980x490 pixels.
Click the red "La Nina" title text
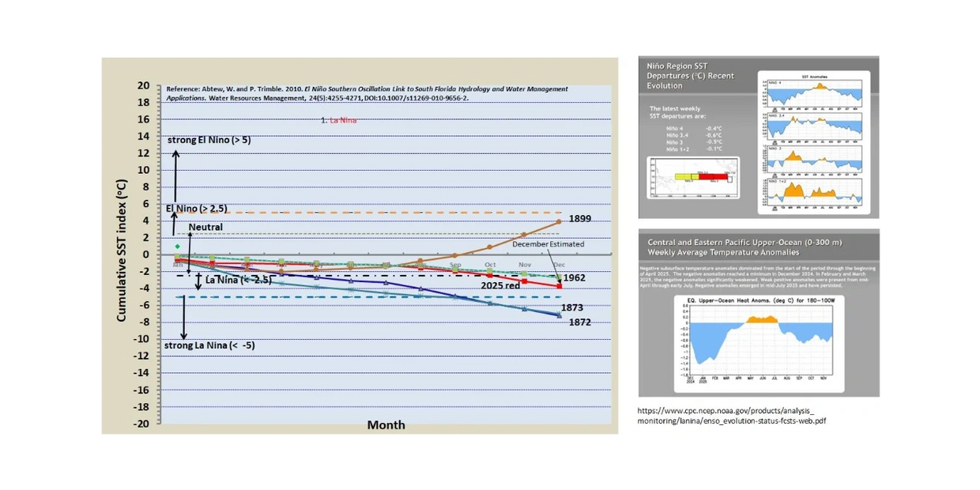[x=343, y=120]
